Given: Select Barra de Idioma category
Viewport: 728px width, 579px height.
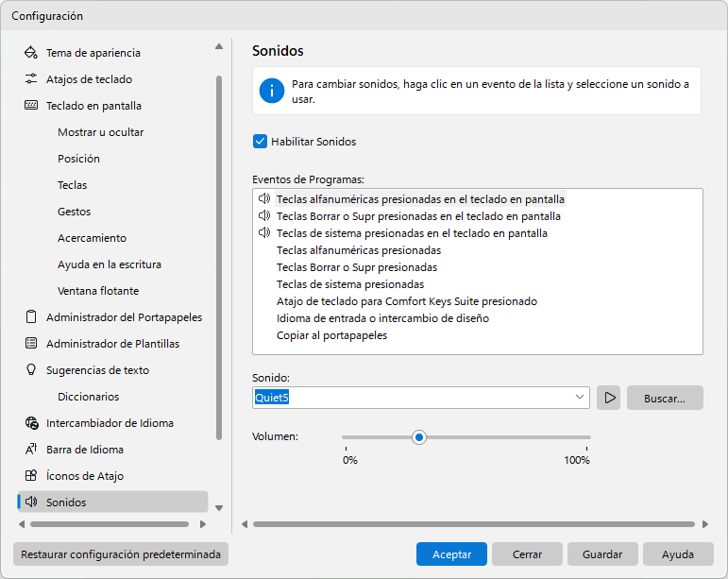Looking at the screenshot, I should point(85,450).
